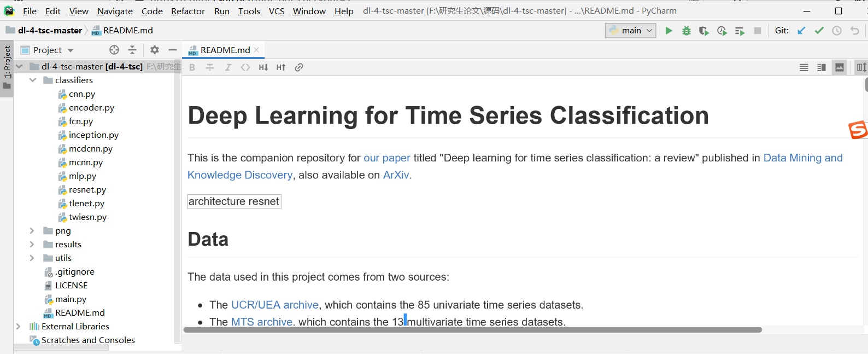Open the Git update project icon
This screenshot has width=868, height=354.
tap(801, 30)
